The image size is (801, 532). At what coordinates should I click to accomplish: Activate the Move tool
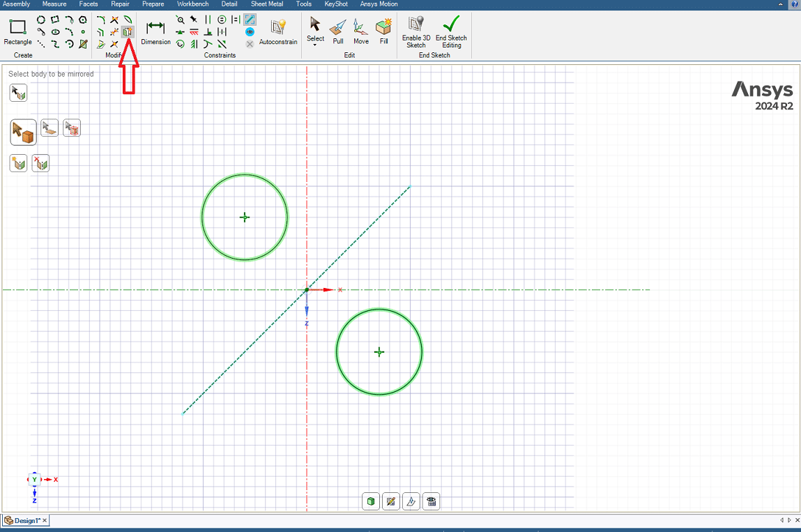[x=360, y=32]
